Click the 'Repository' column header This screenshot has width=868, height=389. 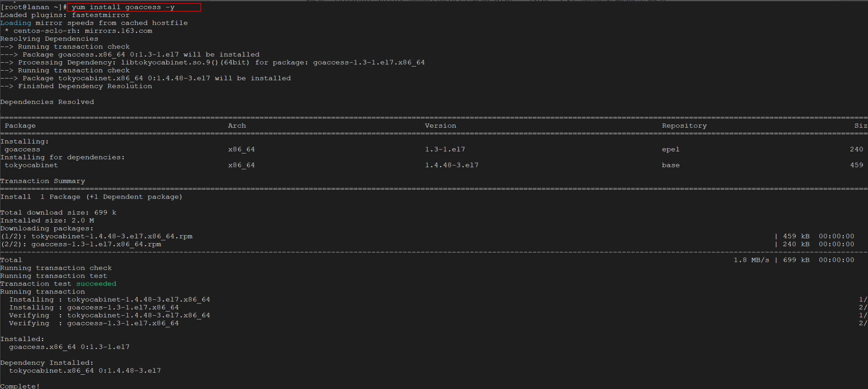pos(684,126)
